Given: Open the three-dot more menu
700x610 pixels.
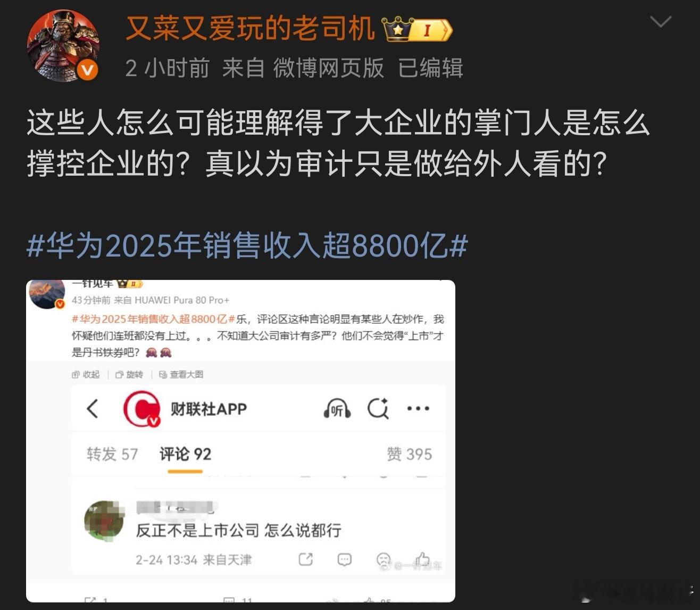Looking at the screenshot, I should click(x=418, y=409).
